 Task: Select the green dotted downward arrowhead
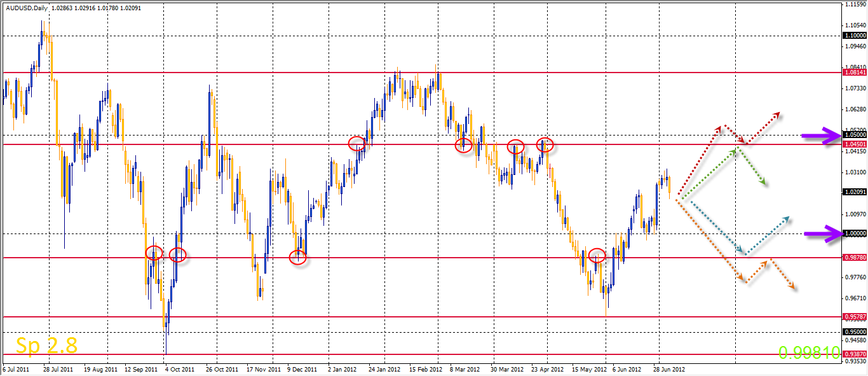[x=764, y=183]
